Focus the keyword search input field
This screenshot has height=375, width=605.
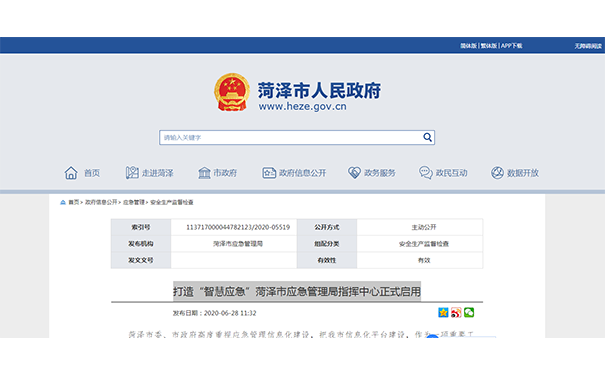tap(291, 137)
